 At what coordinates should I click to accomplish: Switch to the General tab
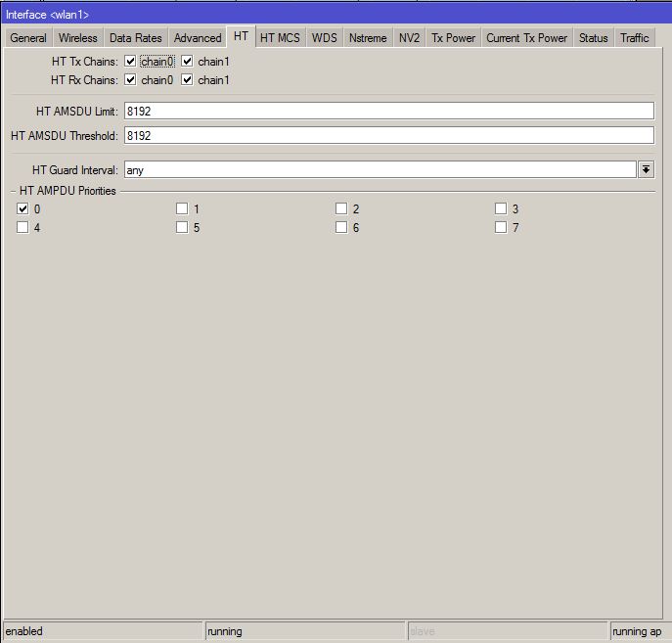(x=28, y=38)
